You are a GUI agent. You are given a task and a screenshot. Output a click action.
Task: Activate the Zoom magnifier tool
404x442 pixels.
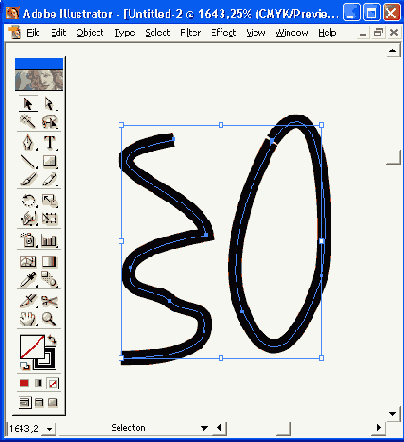click(50, 319)
